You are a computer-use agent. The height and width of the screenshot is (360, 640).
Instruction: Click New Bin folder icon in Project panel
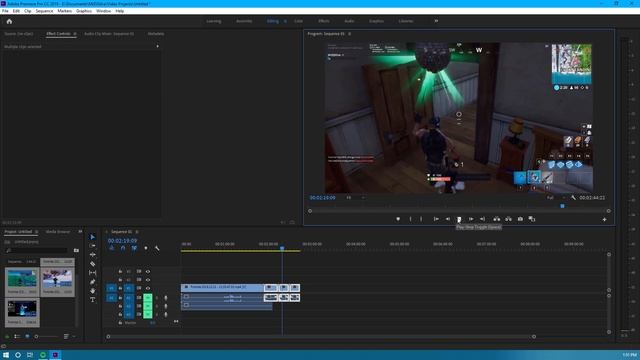76,250
